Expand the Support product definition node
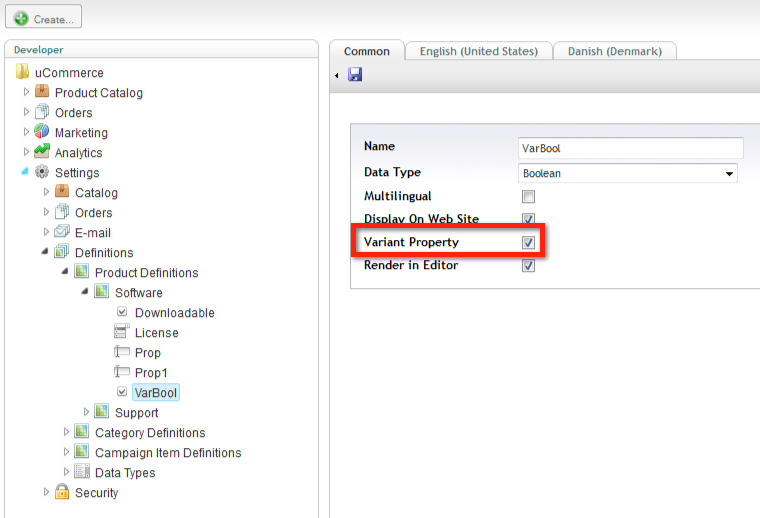Viewport: 760px width, 518px height. click(87, 412)
